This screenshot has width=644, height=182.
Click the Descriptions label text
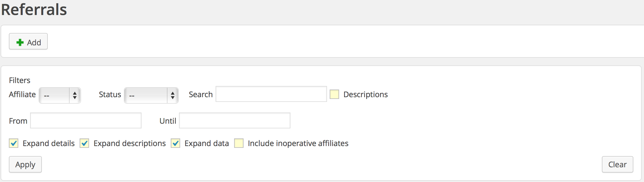tap(366, 95)
